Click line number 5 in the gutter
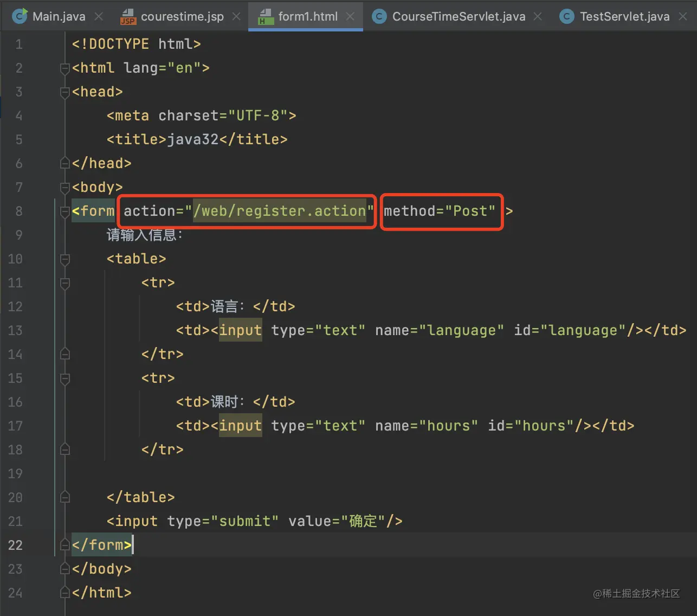 [19, 139]
